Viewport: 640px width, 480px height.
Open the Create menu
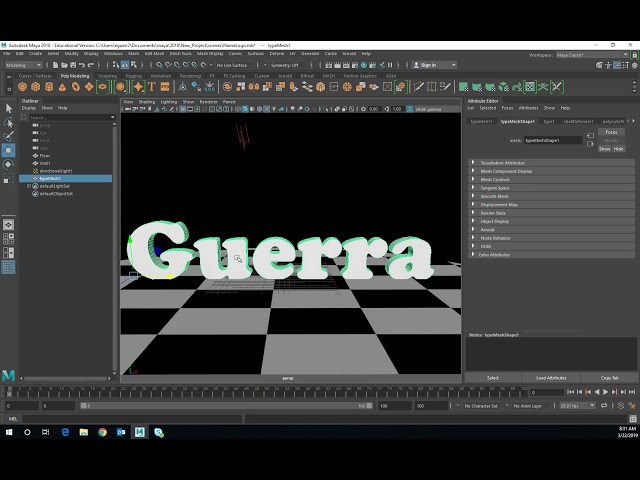coord(36,53)
